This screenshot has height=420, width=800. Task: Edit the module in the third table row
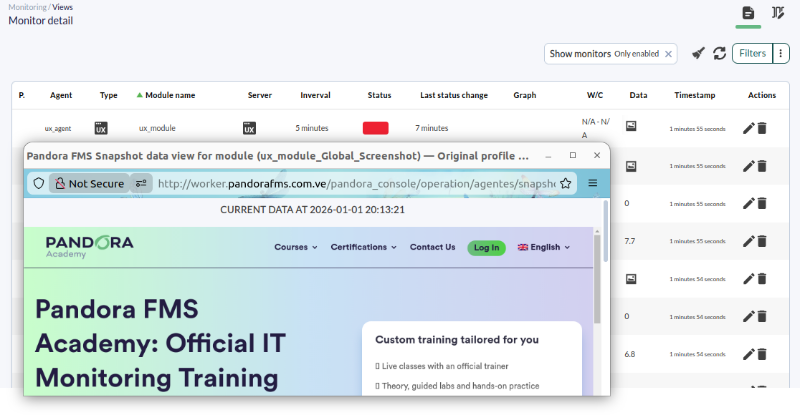tap(748, 204)
